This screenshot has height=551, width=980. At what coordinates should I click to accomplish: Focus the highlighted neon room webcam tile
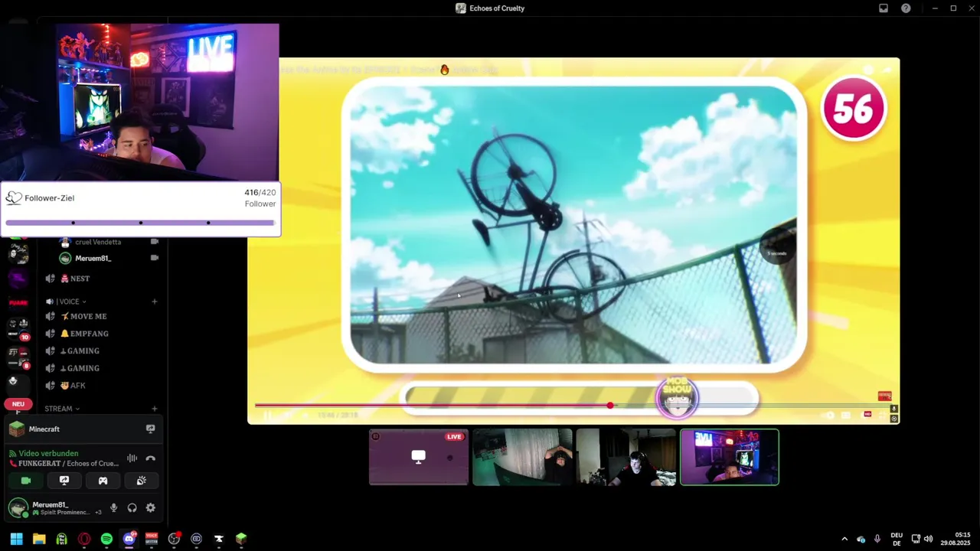click(x=730, y=458)
